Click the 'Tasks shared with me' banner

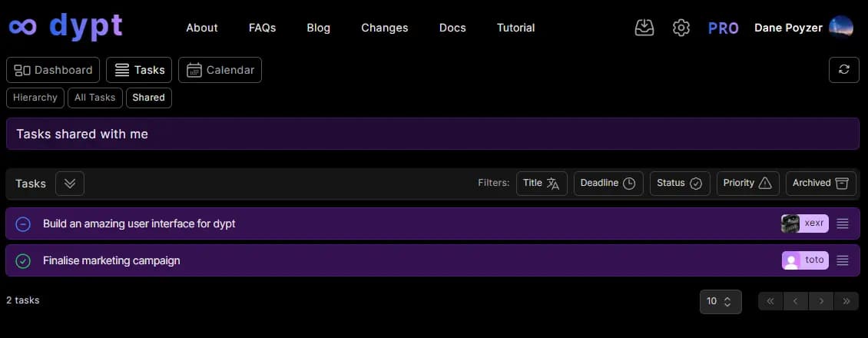click(433, 134)
